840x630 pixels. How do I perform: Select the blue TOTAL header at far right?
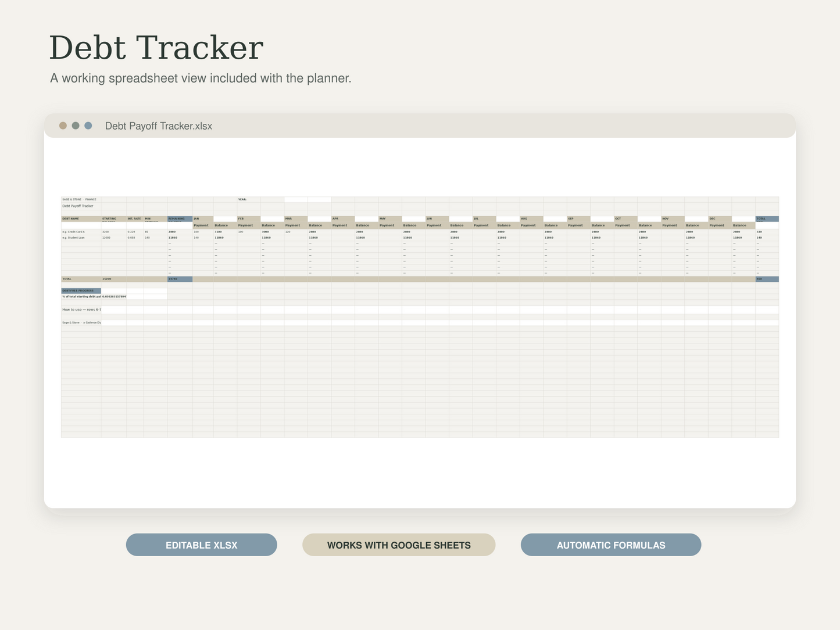767,219
